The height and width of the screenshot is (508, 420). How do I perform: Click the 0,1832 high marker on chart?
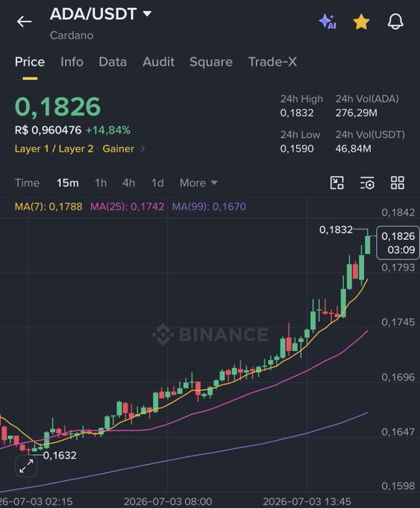pos(336,229)
